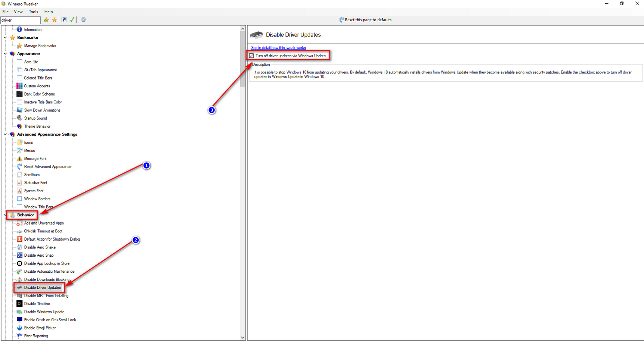Click the Menus item icon
The width and height of the screenshot is (644, 341).
[19, 150]
